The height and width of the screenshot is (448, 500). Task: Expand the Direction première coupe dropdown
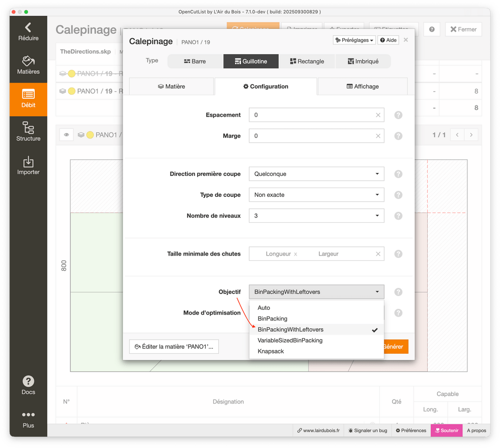click(x=316, y=174)
